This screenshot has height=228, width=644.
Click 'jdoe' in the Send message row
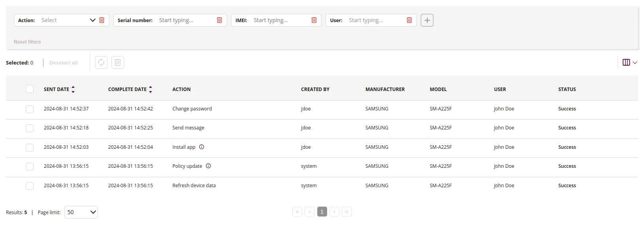[x=306, y=128]
